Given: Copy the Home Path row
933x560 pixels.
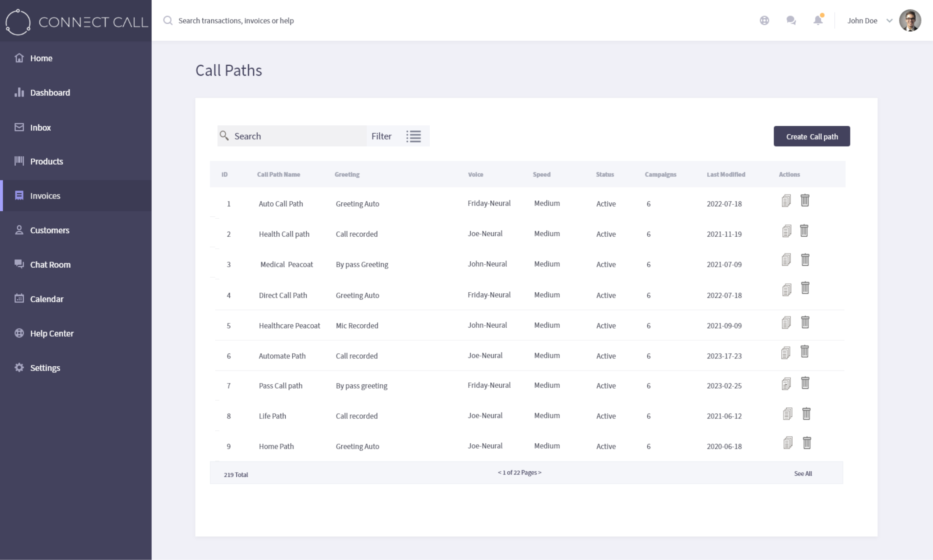Looking at the screenshot, I should [x=788, y=443].
